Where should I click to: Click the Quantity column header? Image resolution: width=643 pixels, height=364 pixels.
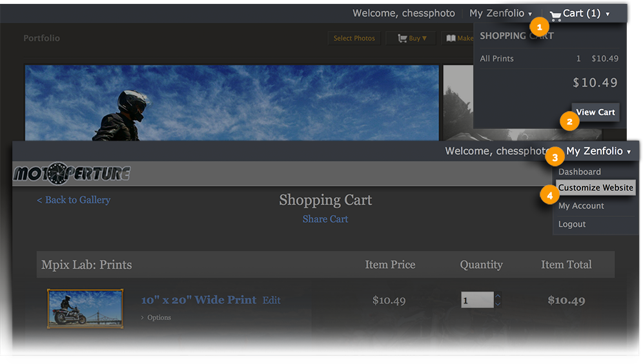point(481,265)
